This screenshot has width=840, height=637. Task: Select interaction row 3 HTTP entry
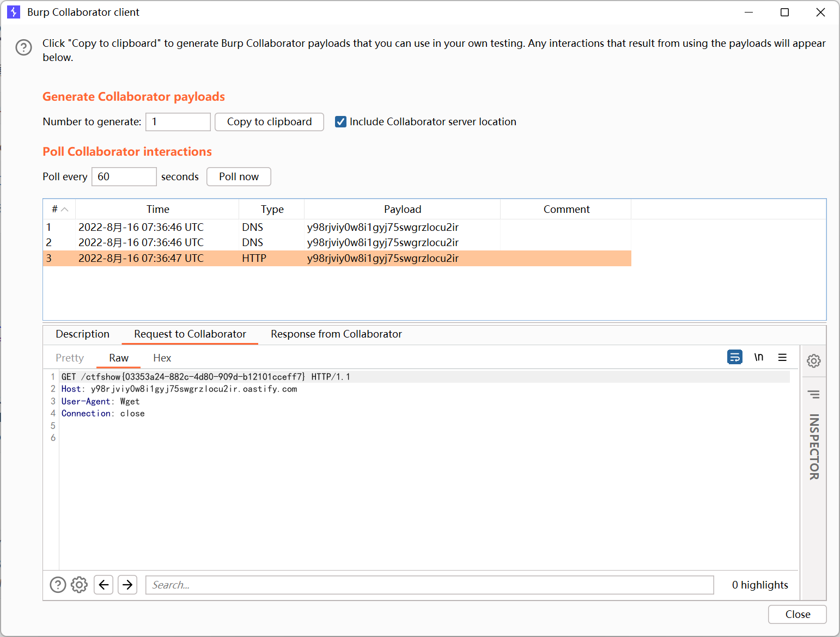pyautogui.click(x=337, y=258)
